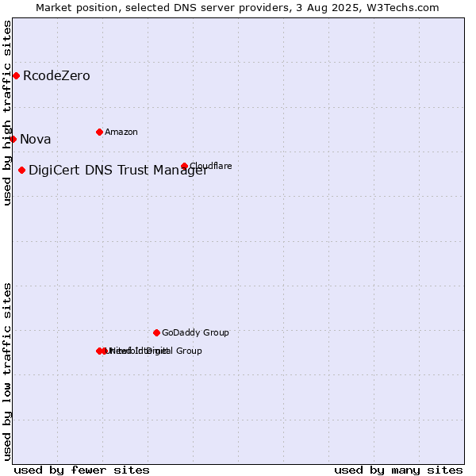Click the DigiCert DNS Trust Manager data point

coord(21,171)
